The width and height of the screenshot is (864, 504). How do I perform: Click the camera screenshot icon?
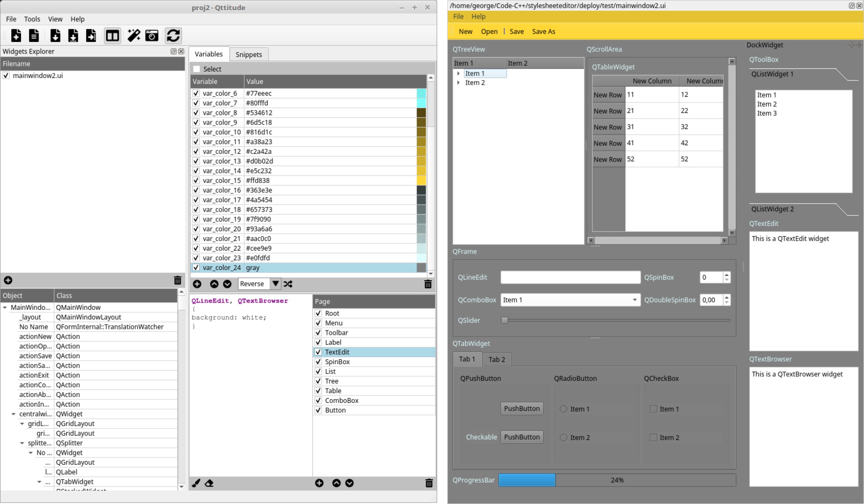click(x=151, y=35)
